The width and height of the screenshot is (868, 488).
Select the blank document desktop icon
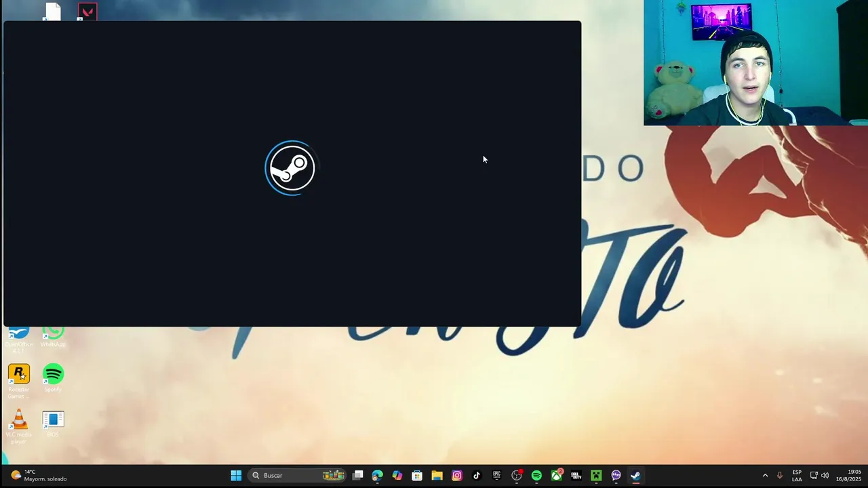53,12
